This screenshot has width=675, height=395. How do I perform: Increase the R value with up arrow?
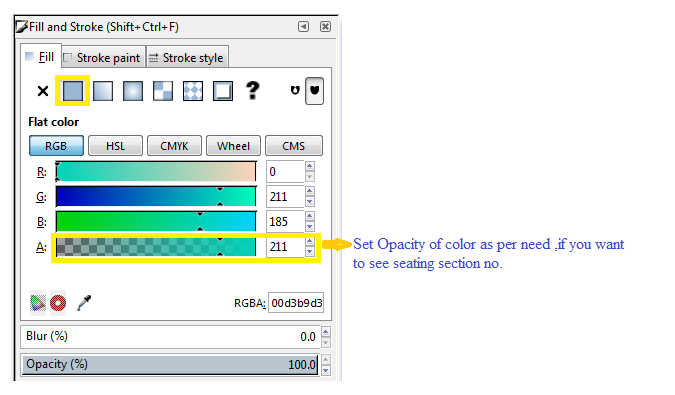[x=310, y=166]
